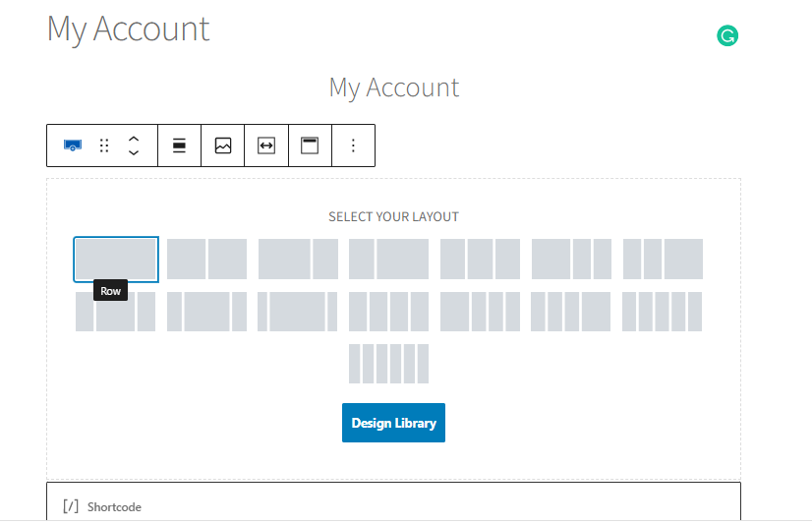
Task: Click the top vertical alignment icon
Action: tap(310, 146)
